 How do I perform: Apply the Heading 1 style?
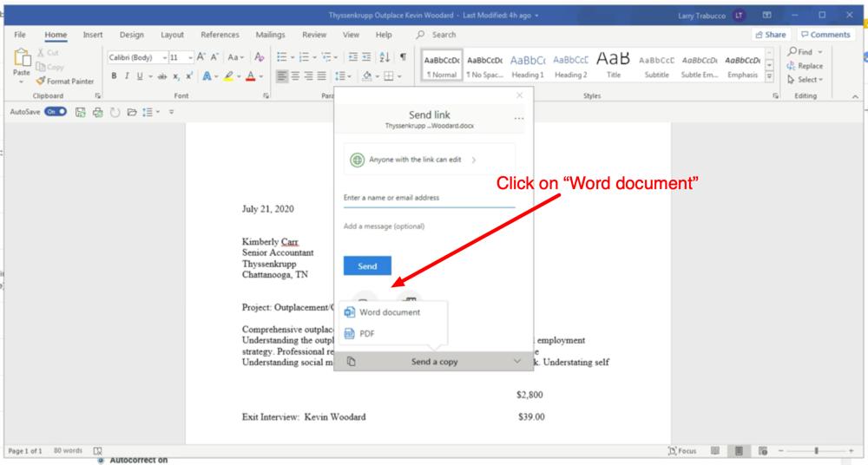528,65
